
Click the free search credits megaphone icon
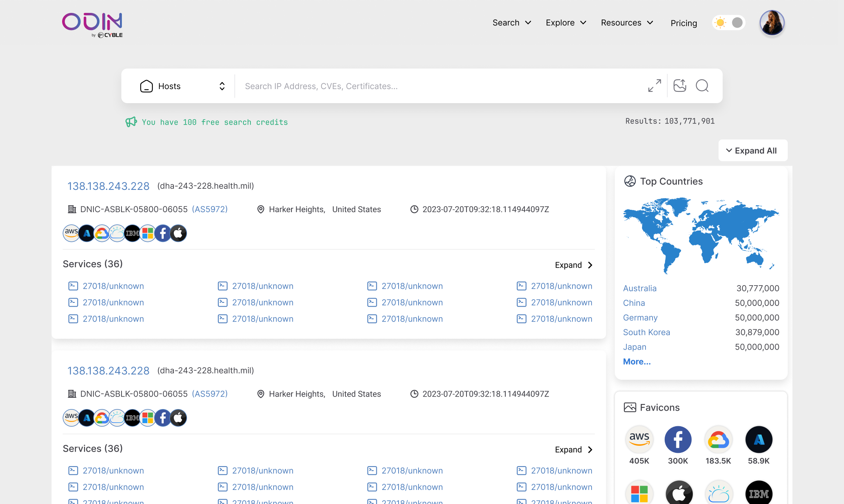[131, 122]
